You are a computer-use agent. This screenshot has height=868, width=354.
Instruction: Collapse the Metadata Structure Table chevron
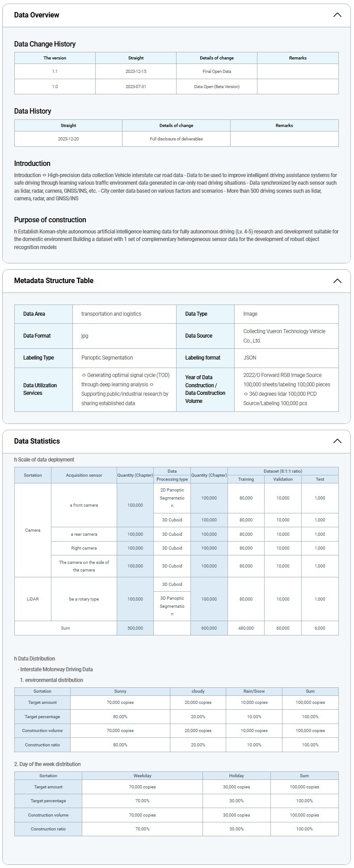click(x=337, y=281)
